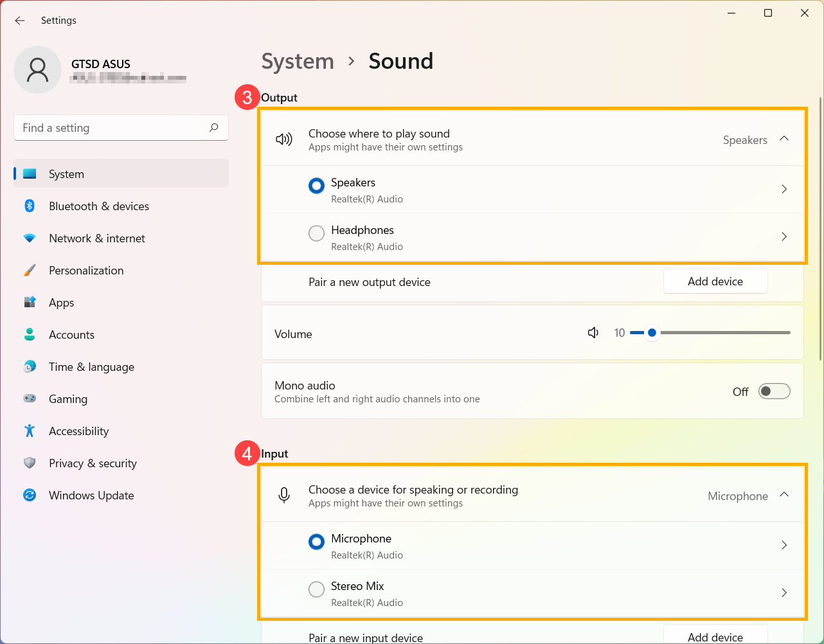The height and width of the screenshot is (644, 824).
Task: Go to Privacy & security settings
Action: pos(93,463)
